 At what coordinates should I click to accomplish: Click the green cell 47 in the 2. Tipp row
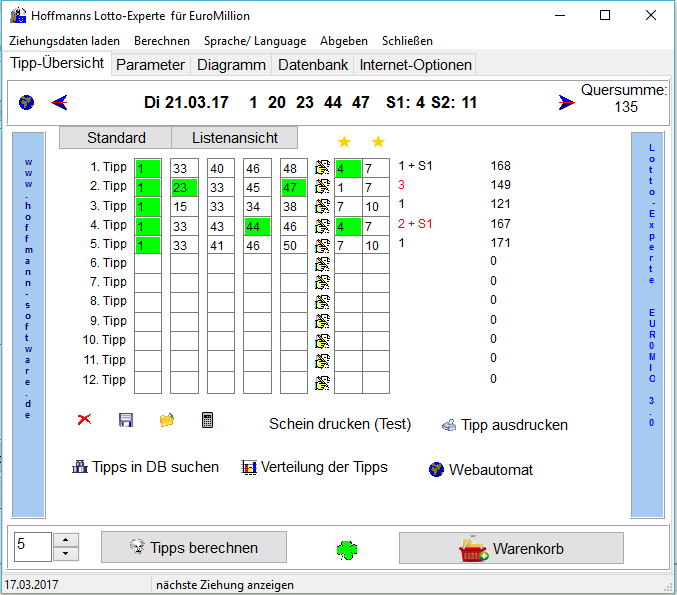294,187
